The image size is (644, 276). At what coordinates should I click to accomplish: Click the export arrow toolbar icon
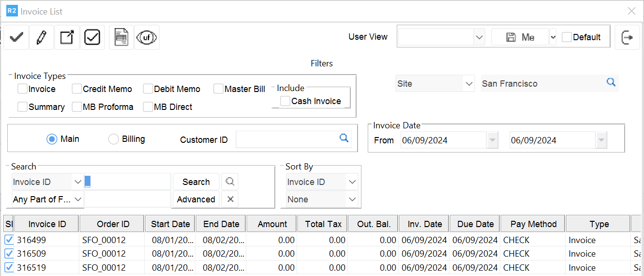[x=67, y=37]
